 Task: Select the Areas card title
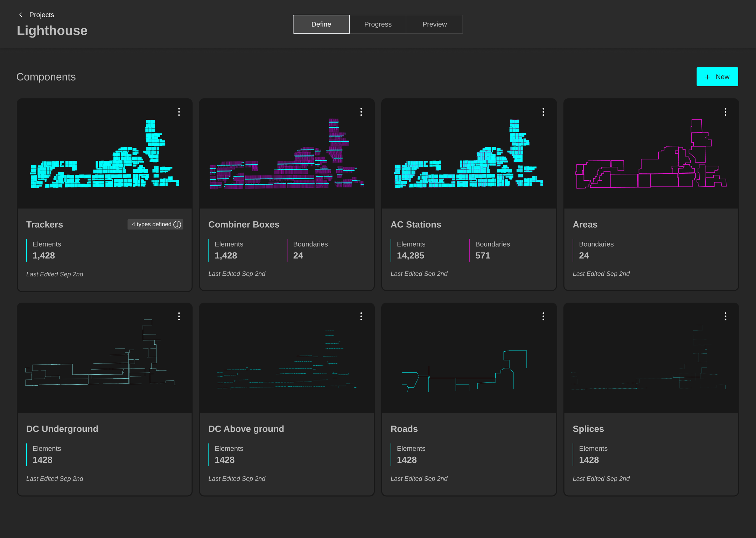(585, 225)
